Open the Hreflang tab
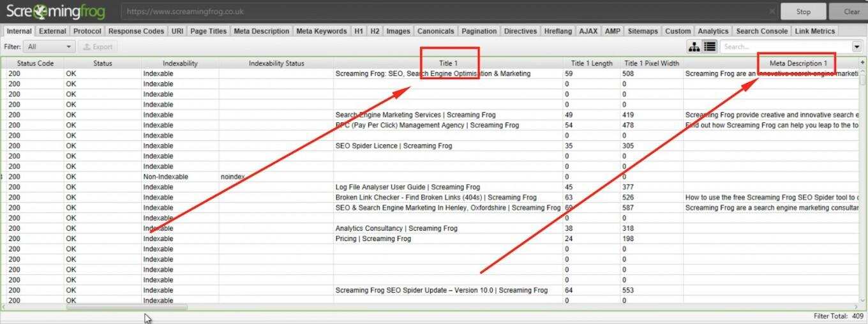The height and width of the screenshot is (324, 868). click(558, 31)
